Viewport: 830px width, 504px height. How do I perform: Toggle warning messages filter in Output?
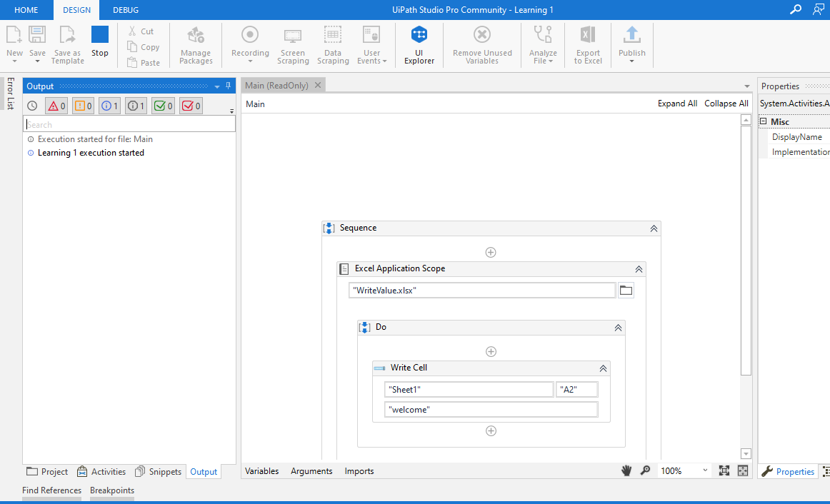(x=83, y=106)
